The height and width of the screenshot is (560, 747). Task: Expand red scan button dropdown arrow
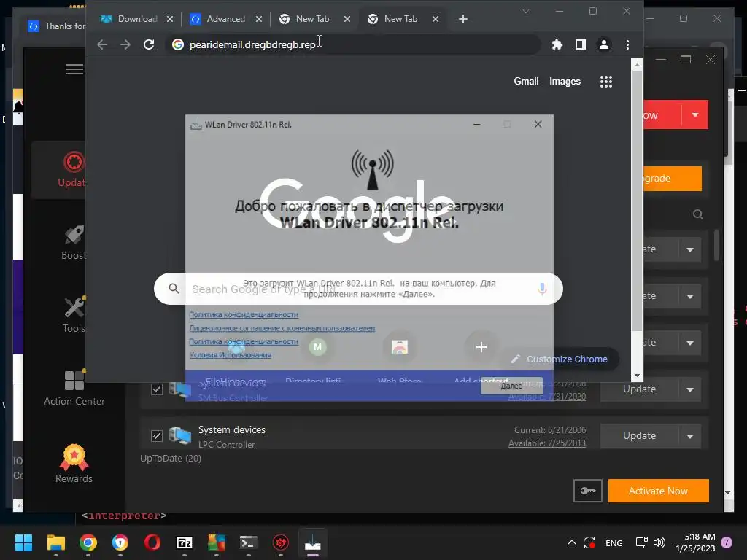click(695, 114)
